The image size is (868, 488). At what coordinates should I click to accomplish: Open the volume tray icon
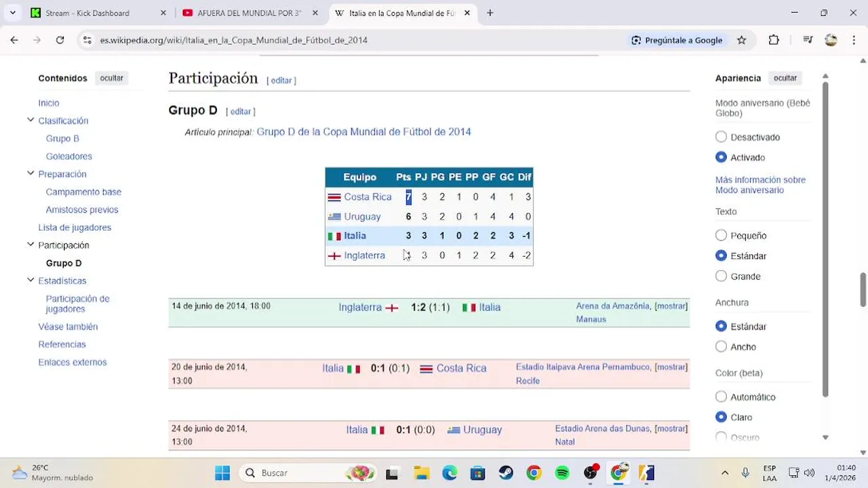pyautogui.click(x=809, y=472)
